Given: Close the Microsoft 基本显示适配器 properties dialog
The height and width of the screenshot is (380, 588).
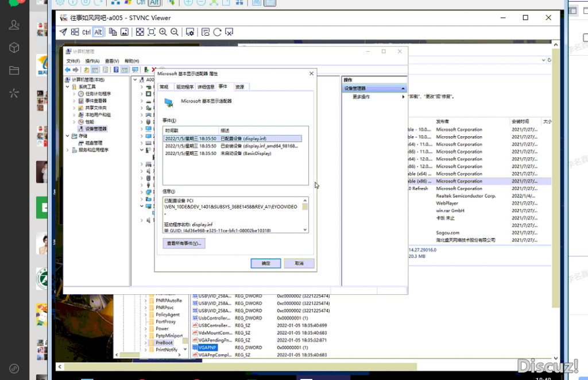Looking at the screenshot, I should click(311, 74).
